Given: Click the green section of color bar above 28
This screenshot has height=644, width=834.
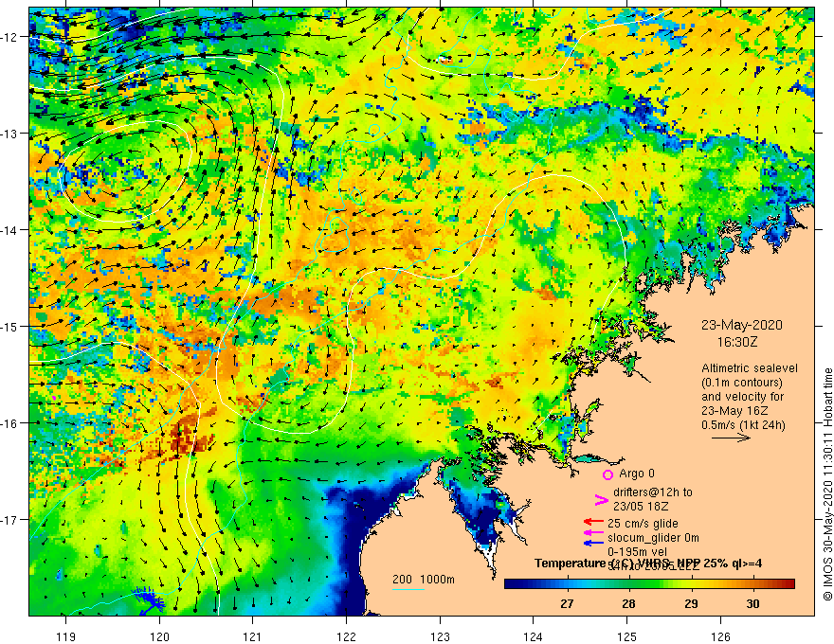Looking at the screenshot, I should (629, 584).
